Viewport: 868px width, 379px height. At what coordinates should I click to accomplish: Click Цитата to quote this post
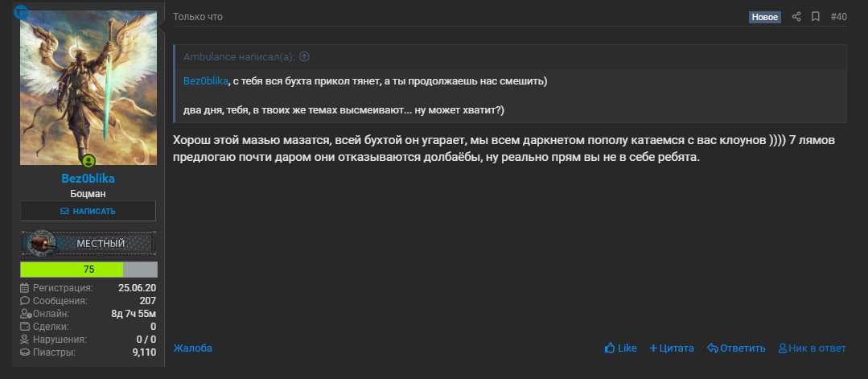[x=672, y=348]
